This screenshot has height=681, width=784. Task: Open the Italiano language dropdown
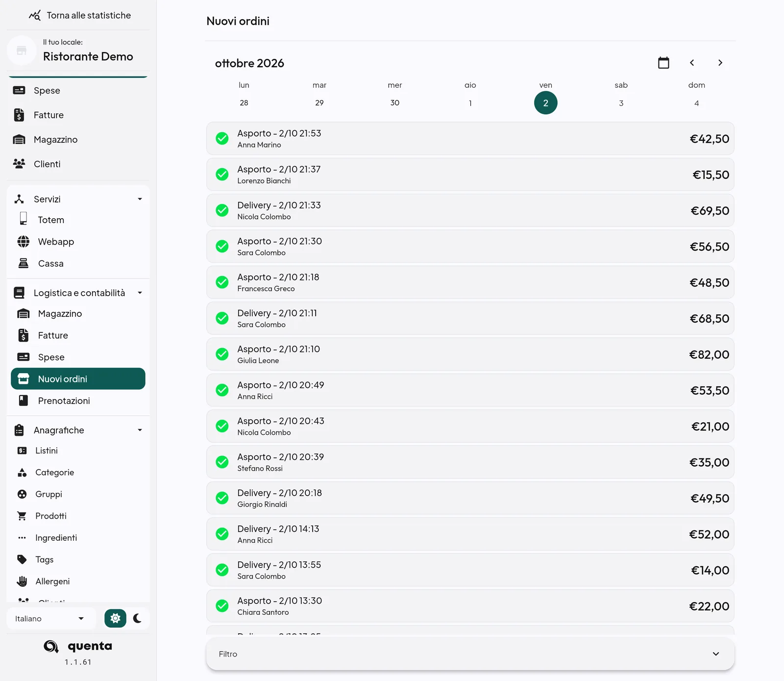(49, 618)
